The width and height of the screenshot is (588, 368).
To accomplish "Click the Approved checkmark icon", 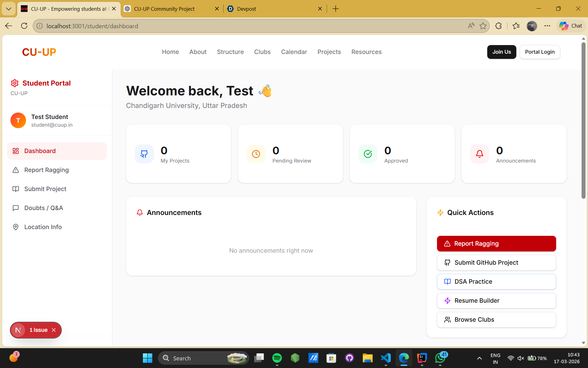I will [368, 154].
